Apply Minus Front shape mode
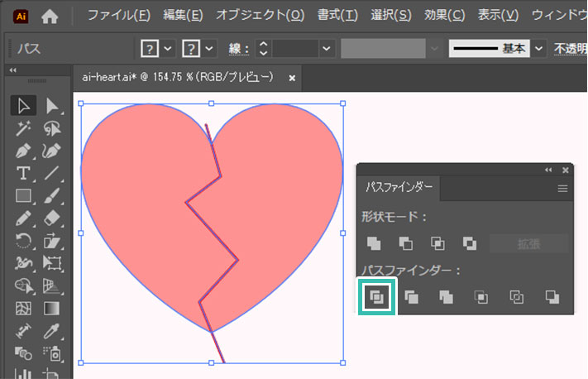The width and height of the screenshot is (588, 379). 406,243
